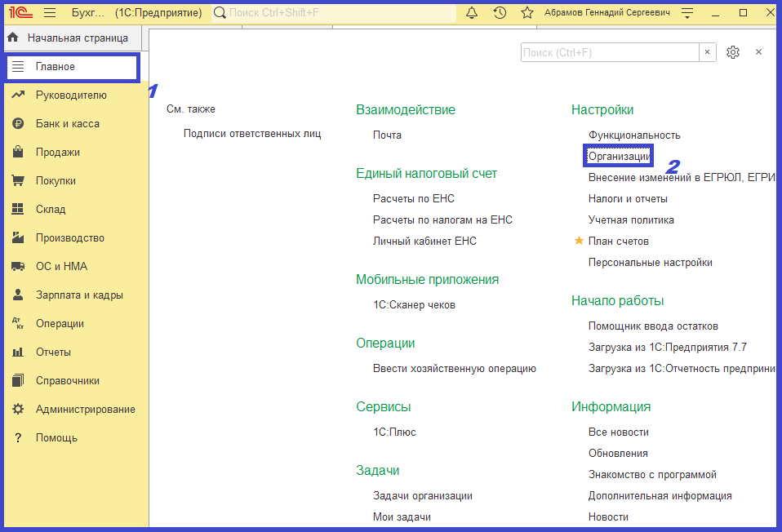This screenshot has height=532, width=782.
Task: Clear the menu search field
Action: click(x=708, y=52)
